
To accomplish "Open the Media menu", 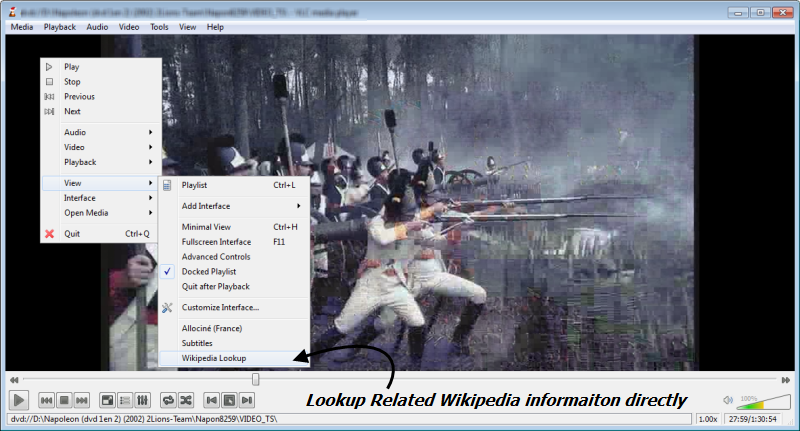I will pyautogui.click(x=22, y=27).
